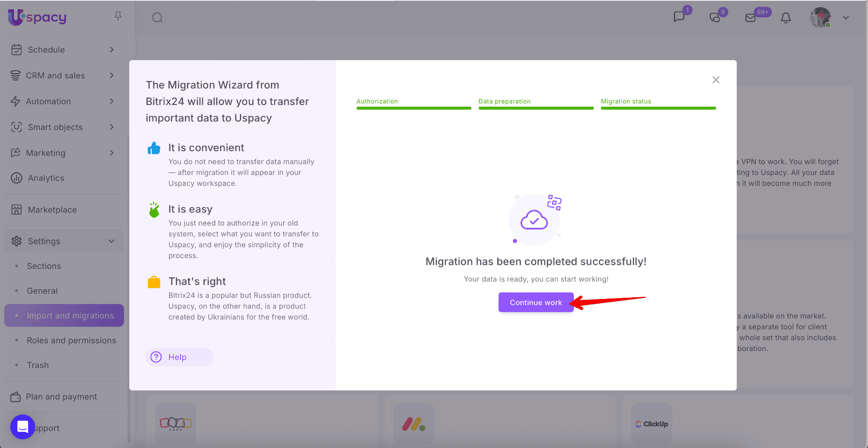Click the thumbs-up convenient icon
The height and width of the screenshot is (448, 868).
(154, 148)
